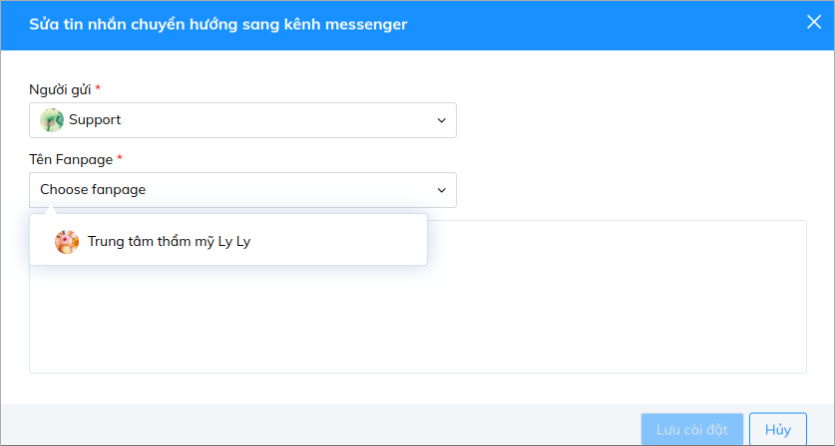Image resolution: width=835 pixels, height=446 pixels.
Task: Click the Lưu cài đặt button
Action: coord(692,430)
